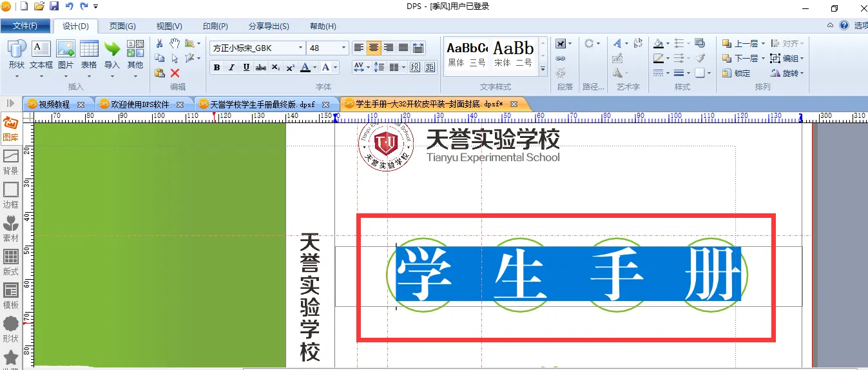Select the hand pan tool
Image resolution: width=868 pixels, height=370 pixels.
click(175, 43)
